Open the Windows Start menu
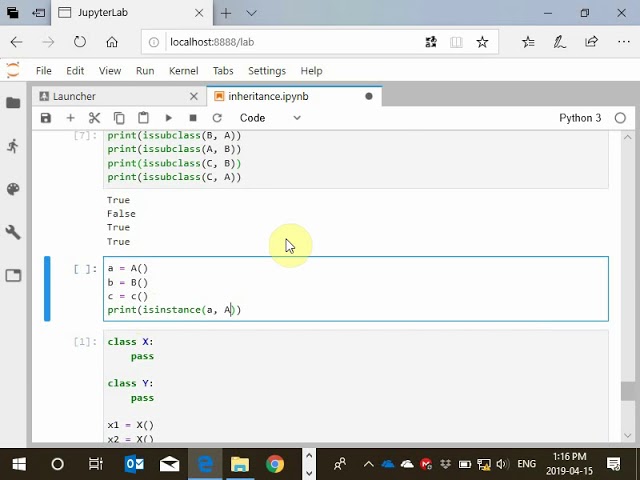The width and height of the screenshot is (640, 480). tap(19, 464)
